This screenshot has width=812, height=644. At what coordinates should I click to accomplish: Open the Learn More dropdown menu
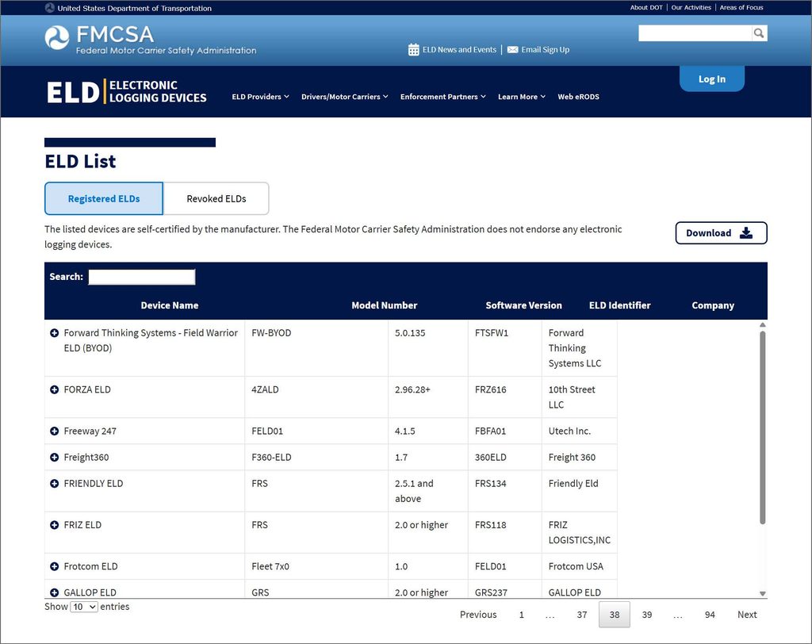click(522, 97)
